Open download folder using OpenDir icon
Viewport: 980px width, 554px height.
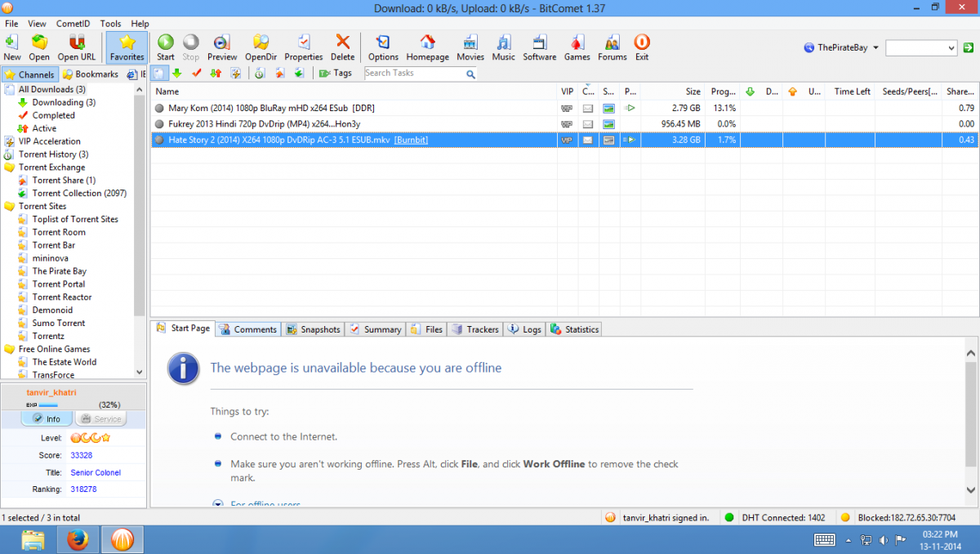pos(261,47)
